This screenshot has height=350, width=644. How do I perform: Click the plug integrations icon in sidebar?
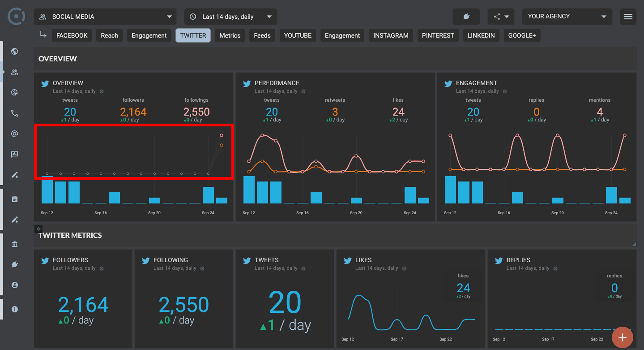tap(14, 264)
